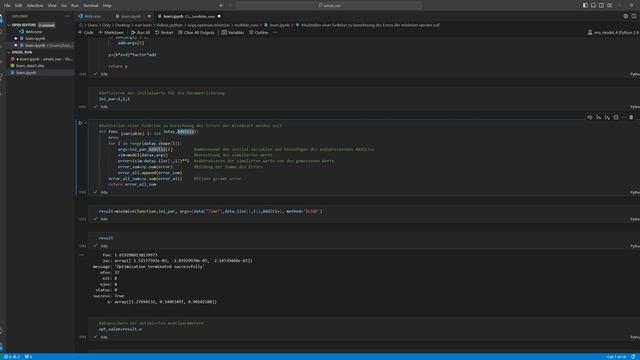Toggle primary side bar layout icon

[585, 5]
